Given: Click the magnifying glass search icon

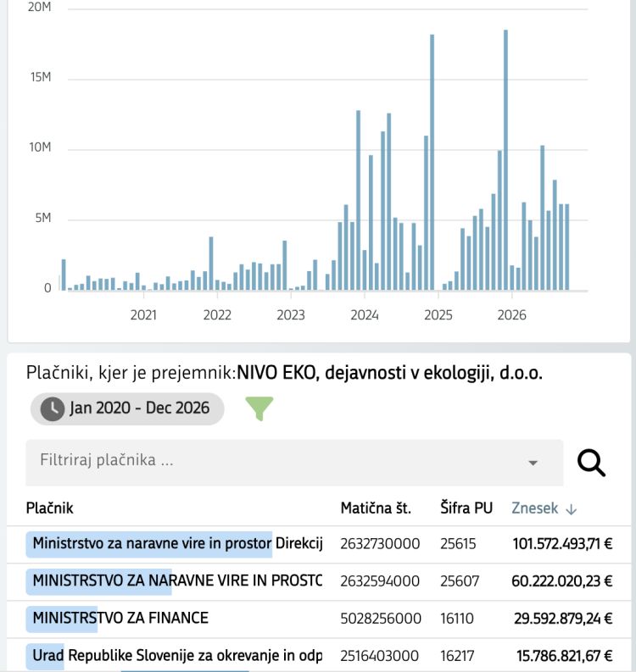Looking at the screenshot, I should click(x=591, y=463).
